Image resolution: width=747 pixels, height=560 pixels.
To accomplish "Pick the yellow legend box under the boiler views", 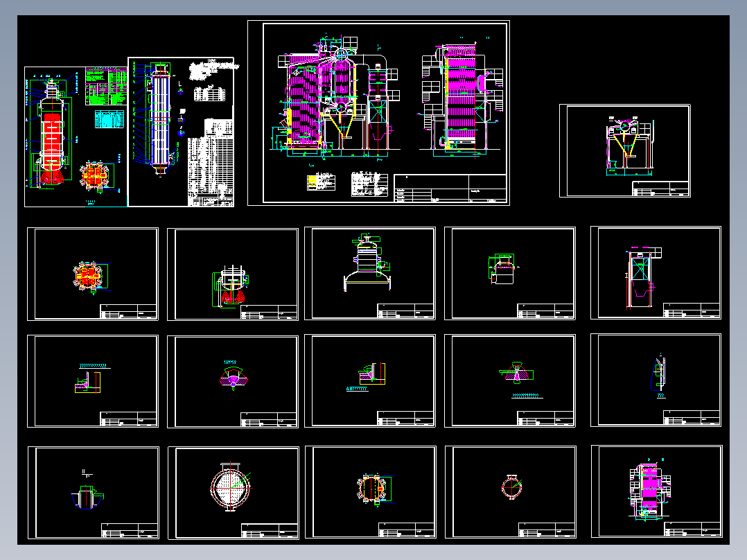I will click(x=321, y=183).
